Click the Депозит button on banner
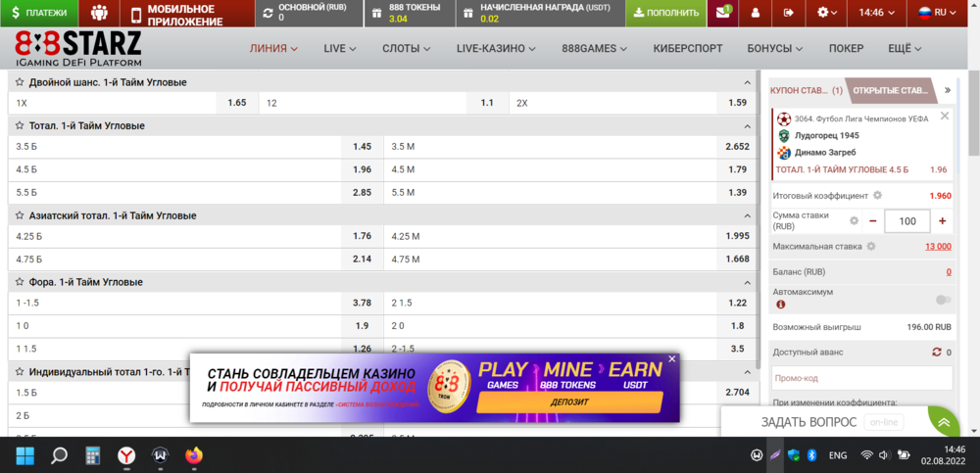Screen dimensions: 980x473 point(569,402)
